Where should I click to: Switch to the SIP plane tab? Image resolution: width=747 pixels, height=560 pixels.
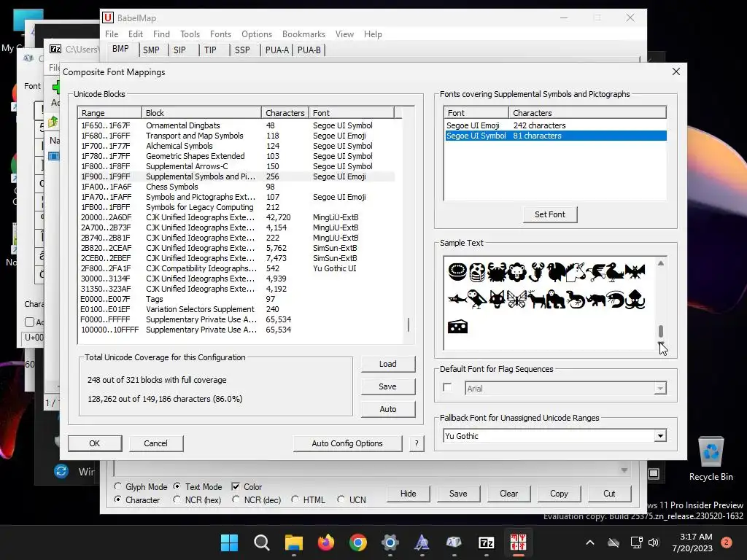tap(179, 50)
